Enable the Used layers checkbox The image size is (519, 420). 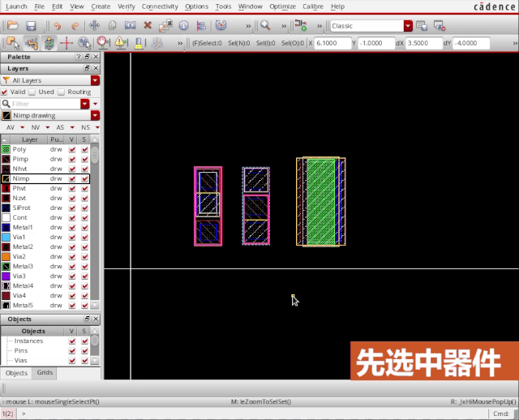pyautogui.click(x=33, y=92)
